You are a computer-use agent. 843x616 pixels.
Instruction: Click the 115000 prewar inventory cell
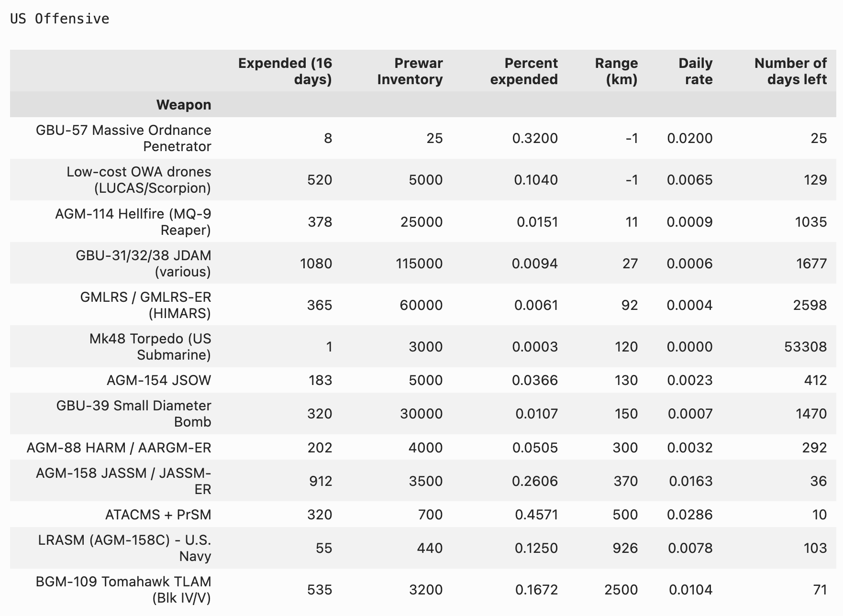[419, 264]
